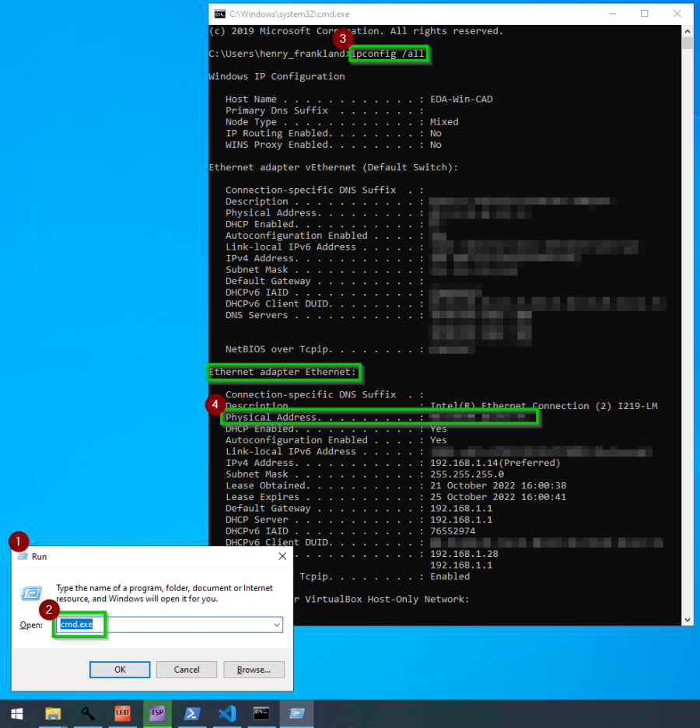
Task: Open File Explorer from the taskbar
Action: coord(53,712)
